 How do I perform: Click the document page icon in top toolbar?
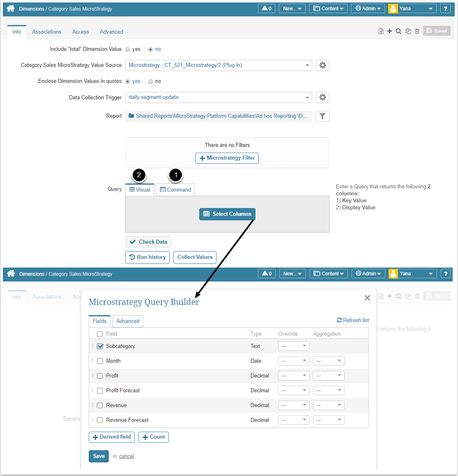(381, 31)
